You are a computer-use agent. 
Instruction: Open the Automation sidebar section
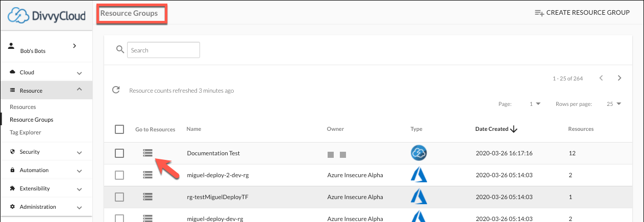[x=46, y=170]
